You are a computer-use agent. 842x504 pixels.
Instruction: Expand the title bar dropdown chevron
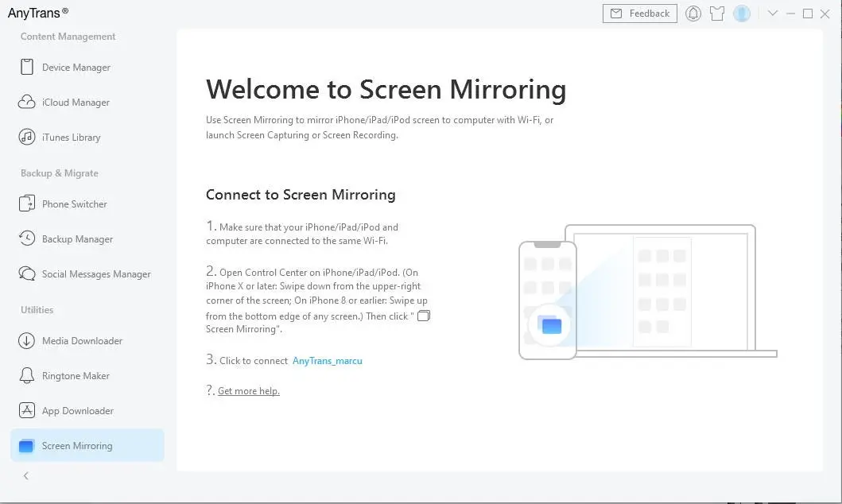(772, 14)
